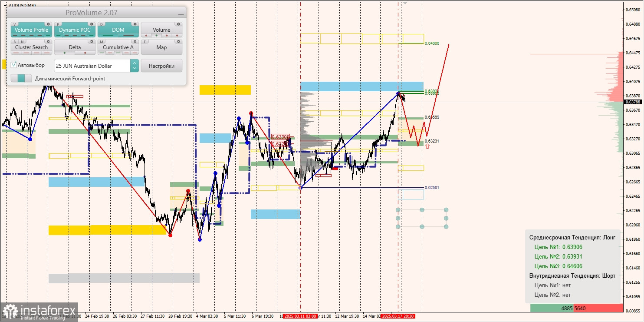Click the DOM button
The height and width of the screenshot is (322, 644).
pyautogui.click(x=118, y=30)
